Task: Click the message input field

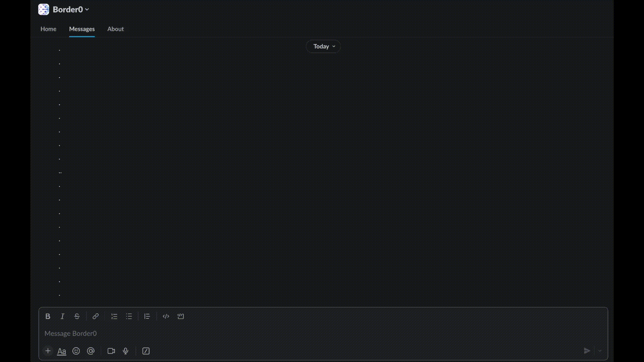Action: pyautogui.click(x=322, y=333)
